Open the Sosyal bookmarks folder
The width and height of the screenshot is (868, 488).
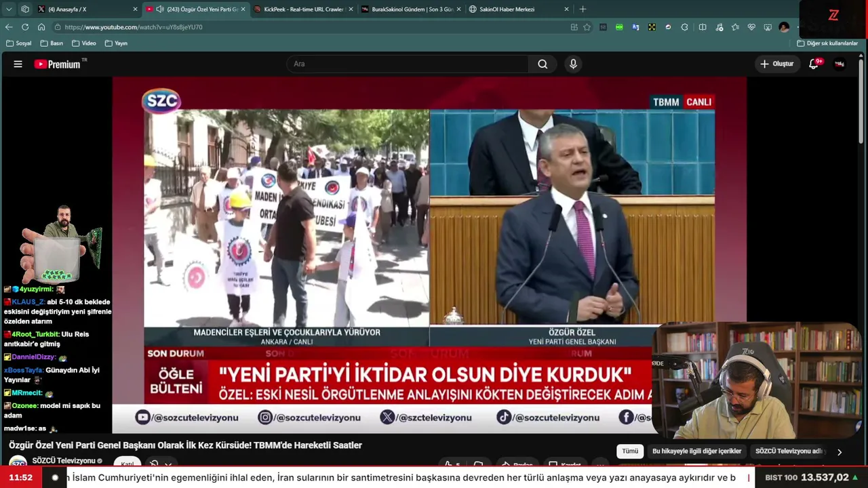tap(19, 43)
